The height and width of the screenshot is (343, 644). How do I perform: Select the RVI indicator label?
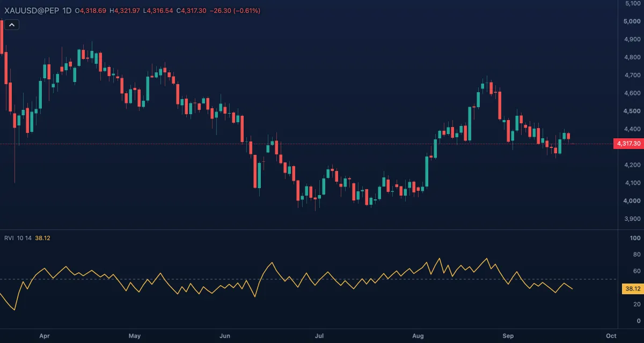pyautogui.click(x=9, y=238)
